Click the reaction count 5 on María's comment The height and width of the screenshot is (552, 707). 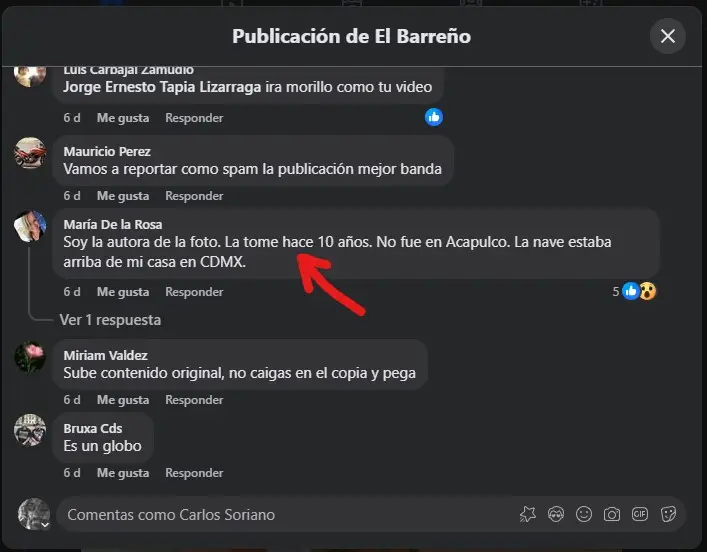(x=615, y=292)
